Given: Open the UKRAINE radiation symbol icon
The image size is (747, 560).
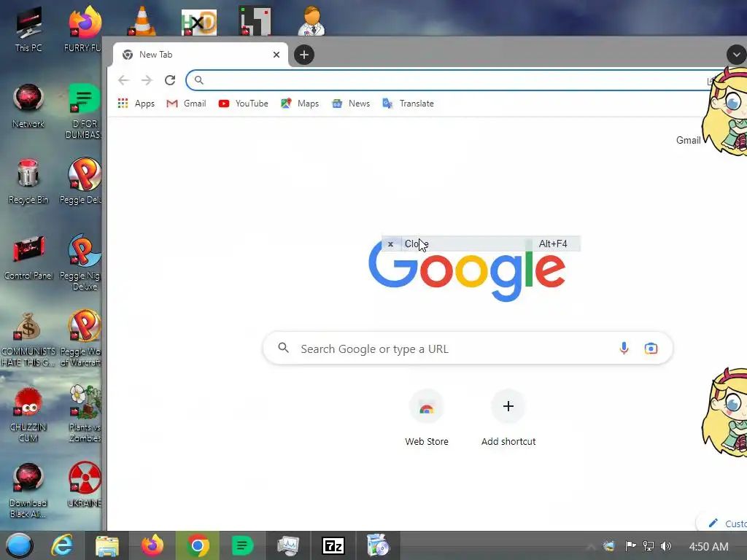Looking at the screenshot, I should pos(85,485).
